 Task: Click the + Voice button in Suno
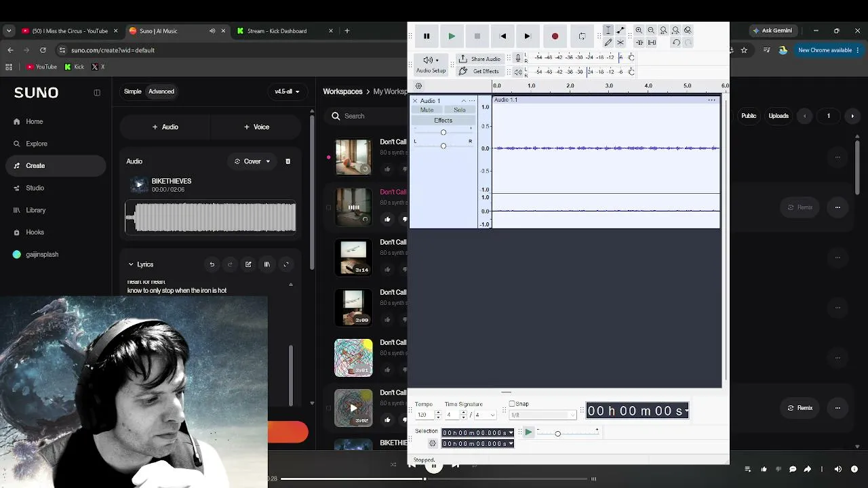click(x=256, y=127)
